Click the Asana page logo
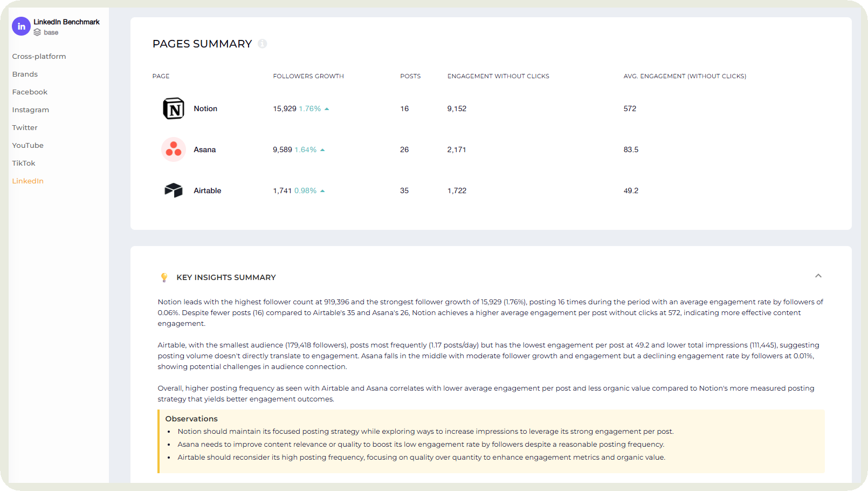Image resolution: width=868 pixels, height=491 pixels. point(173,149)
